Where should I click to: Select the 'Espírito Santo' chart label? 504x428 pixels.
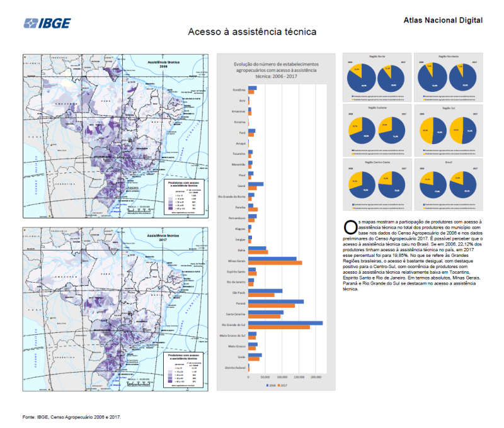[236, 272]
